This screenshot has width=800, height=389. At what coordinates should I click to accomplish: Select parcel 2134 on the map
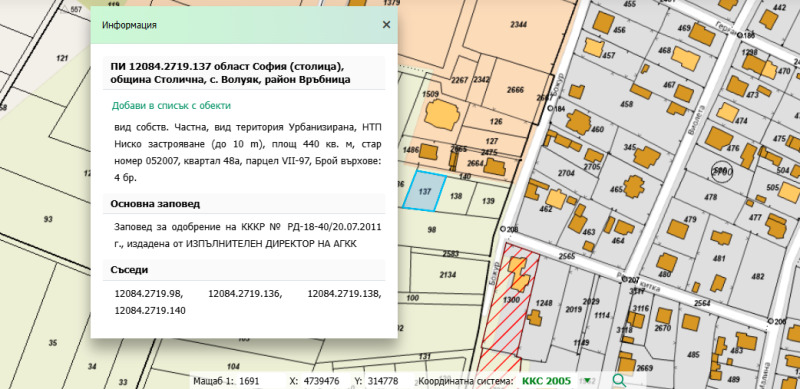pos(447,275)
